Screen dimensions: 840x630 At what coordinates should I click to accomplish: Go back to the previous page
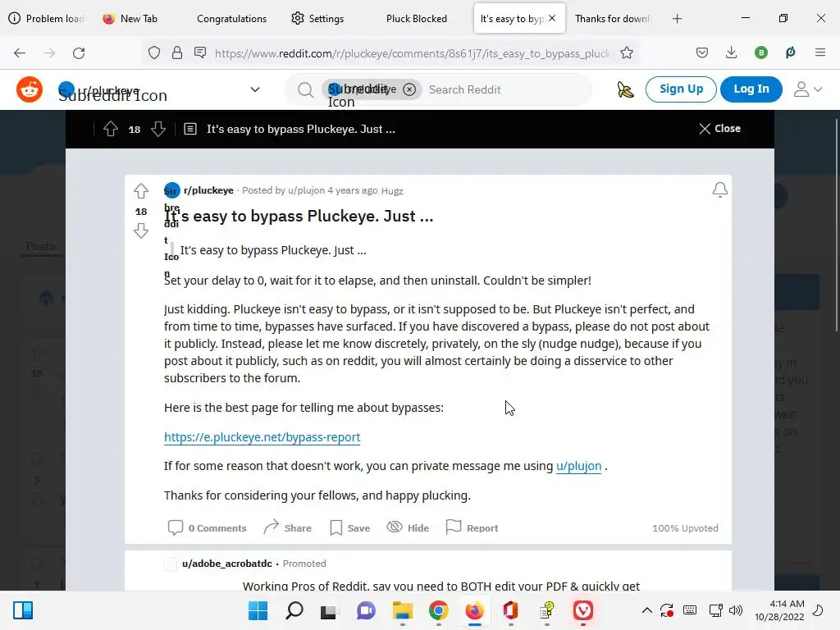[20, 52]
